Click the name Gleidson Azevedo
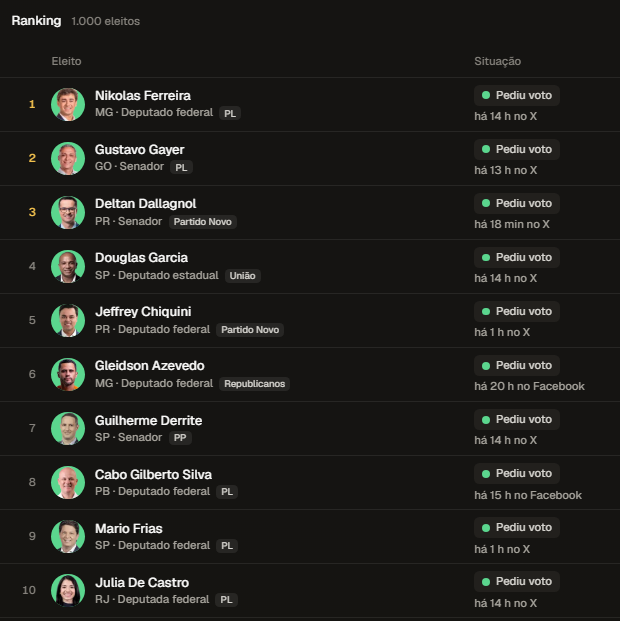620x621 pixels. [x=149, y=366]
